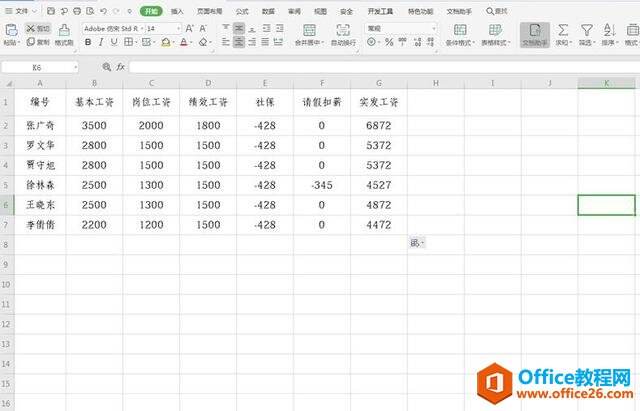Click the Borders grid icon
Image resolution: width=640 pixels, height=411 pixels.
click(128, 42)
